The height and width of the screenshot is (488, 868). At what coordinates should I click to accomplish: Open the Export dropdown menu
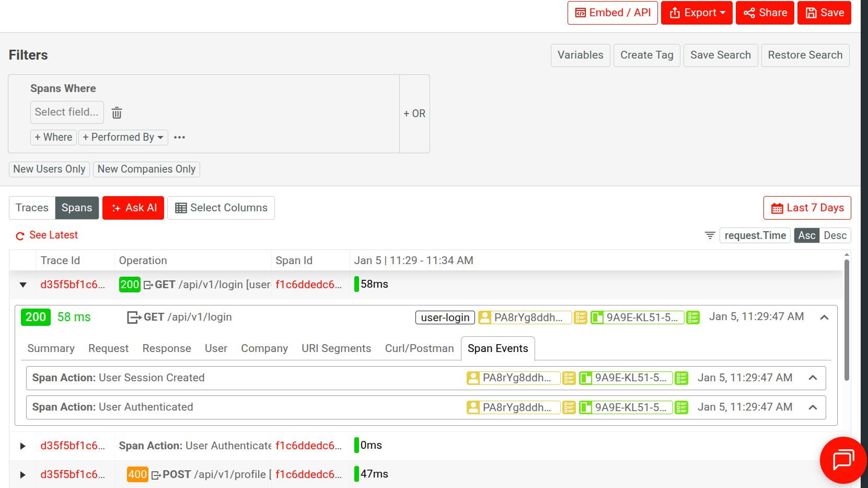(x=697, y=13)
